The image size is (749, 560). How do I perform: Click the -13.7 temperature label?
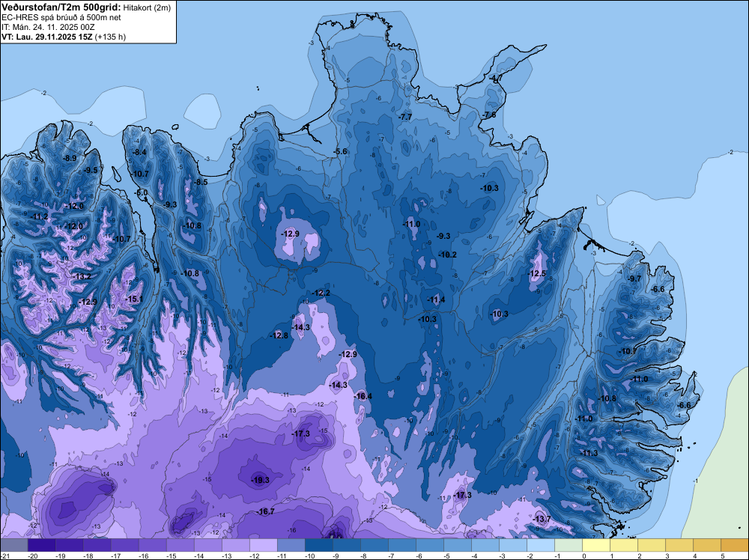pyautogui.click(x=542, y=519)
